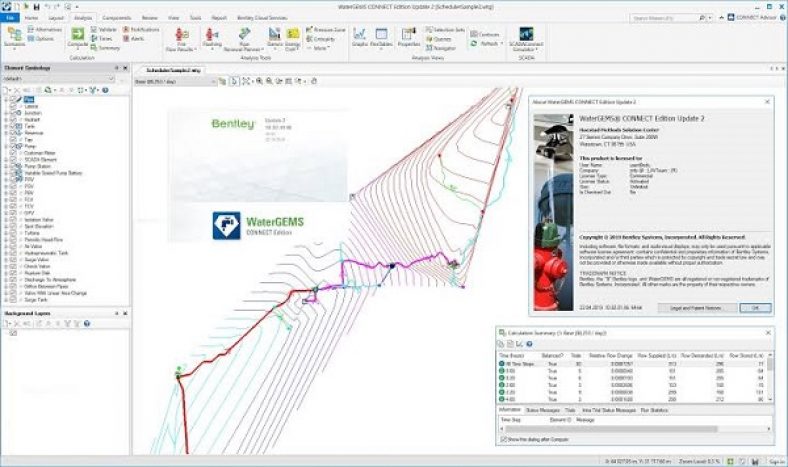Click Validate in the Calculation group

(104, 30)
